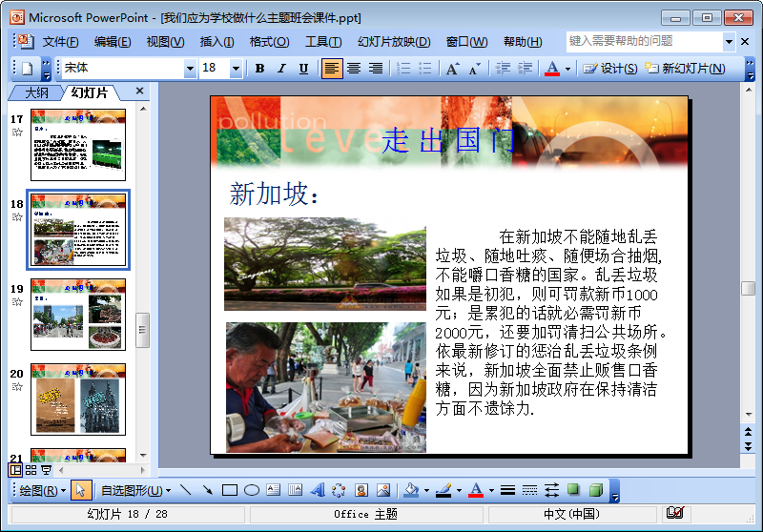Apply the red font color button
The image size is (763, 532).
(552, 69)
